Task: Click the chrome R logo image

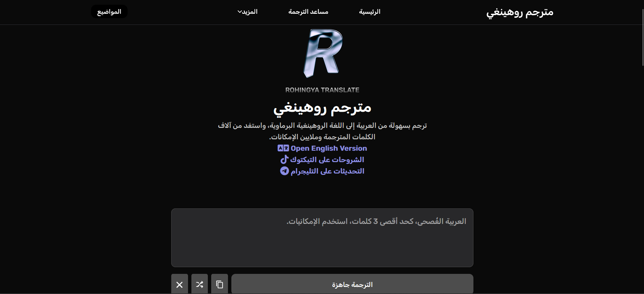Action: click(x=323, y=53)
